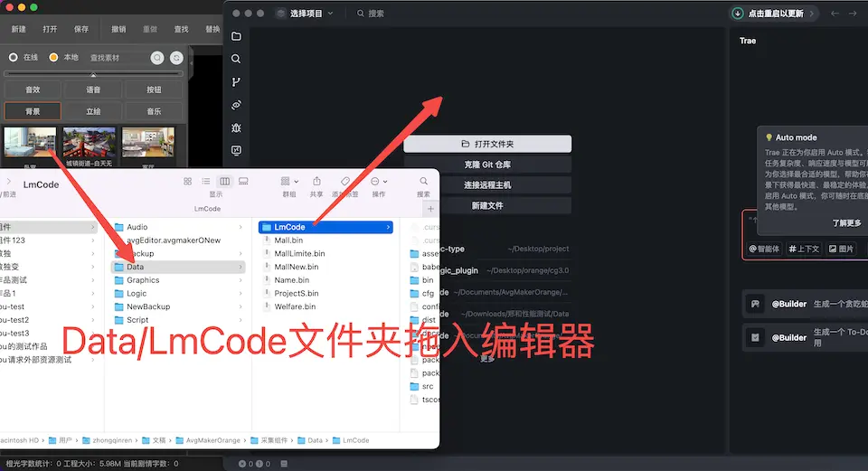Click the Trae top search field
The height and width of the screenshot is (471, 868).
tap(371, 14)
